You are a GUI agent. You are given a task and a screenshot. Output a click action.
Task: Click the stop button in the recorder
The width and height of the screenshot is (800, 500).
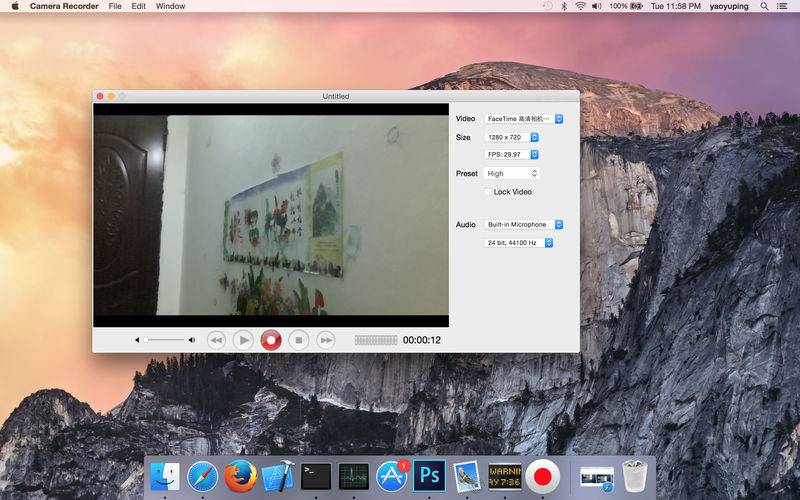pyautogui.click(x=298, y=340)
